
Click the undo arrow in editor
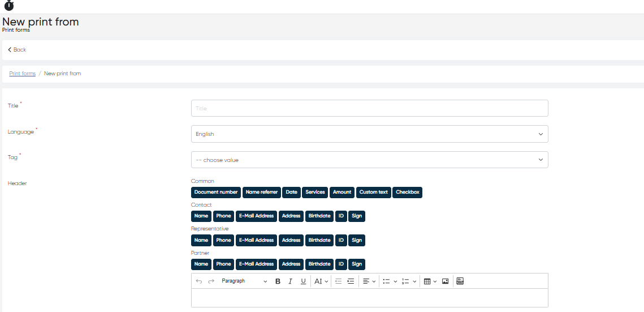click(x=198, y=281)
